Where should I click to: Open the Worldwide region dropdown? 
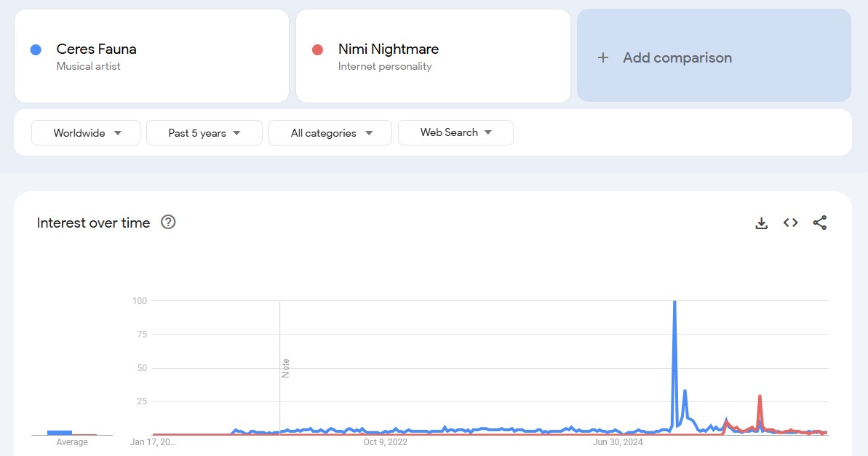point(86,133)
